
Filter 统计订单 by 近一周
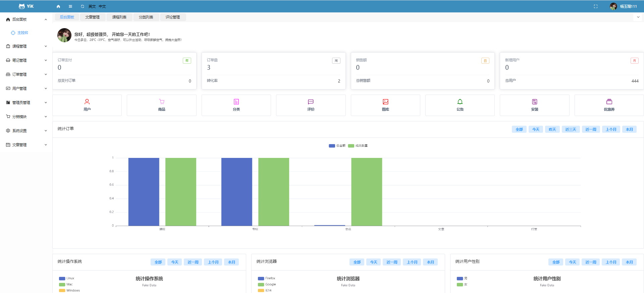591,129
